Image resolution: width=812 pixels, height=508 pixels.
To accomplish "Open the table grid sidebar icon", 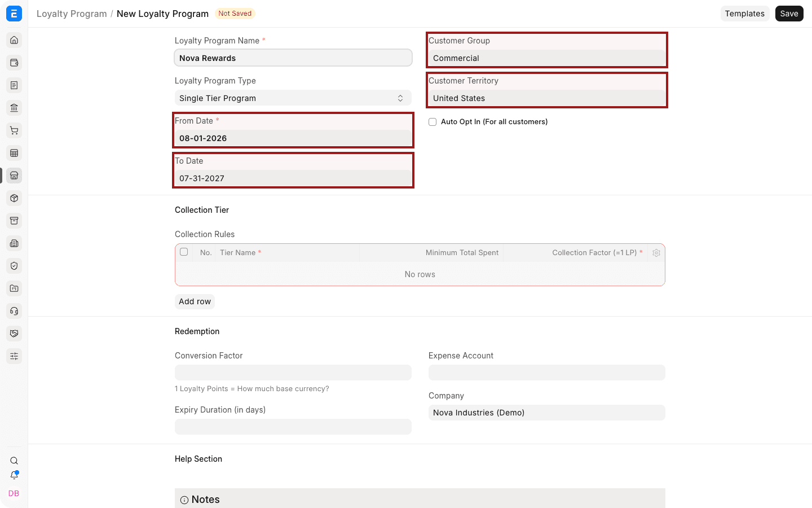I will [x=14, y=153].
